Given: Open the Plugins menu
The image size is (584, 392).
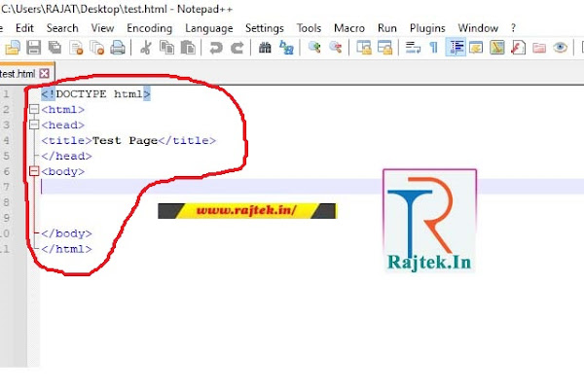Looking at the screenshot, I should 427,28.
